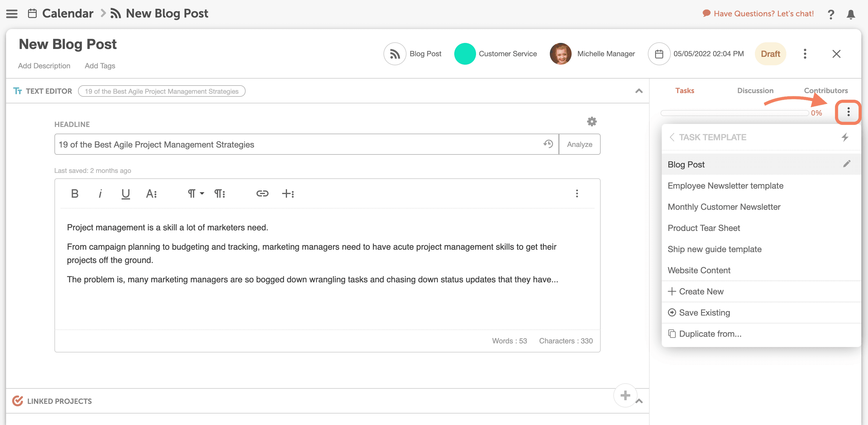The width and height of the screenshot is (868, 425).
Task: Open the notifications bell
Action: [x=850, y=14]
